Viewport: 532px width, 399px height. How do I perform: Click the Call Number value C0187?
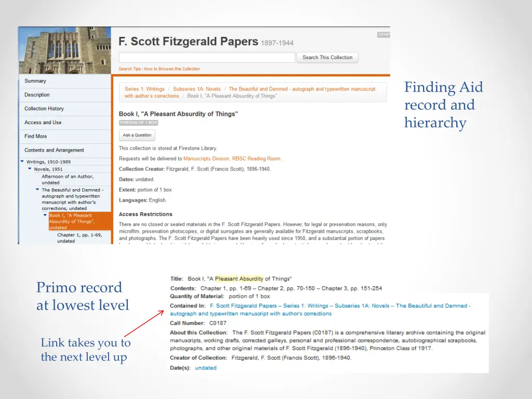[218, 323]
